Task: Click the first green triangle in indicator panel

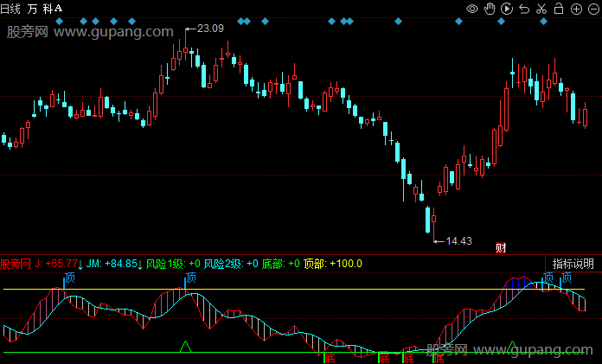Action: [184, 347]
